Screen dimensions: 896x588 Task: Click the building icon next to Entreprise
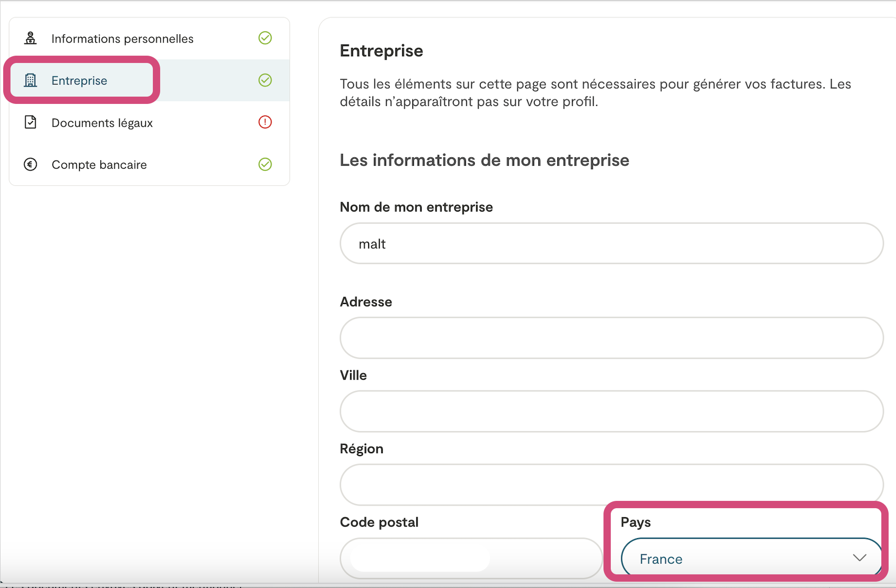click(x=30, y=80)
